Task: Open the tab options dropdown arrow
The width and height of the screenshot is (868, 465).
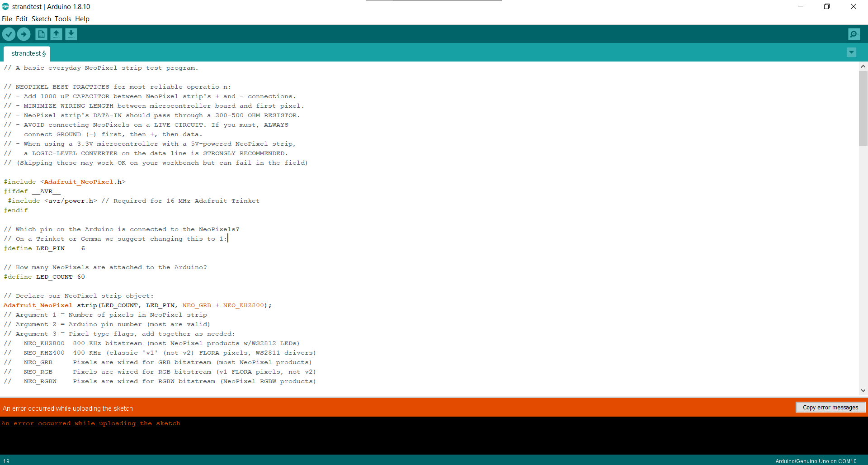Action: 851,52
